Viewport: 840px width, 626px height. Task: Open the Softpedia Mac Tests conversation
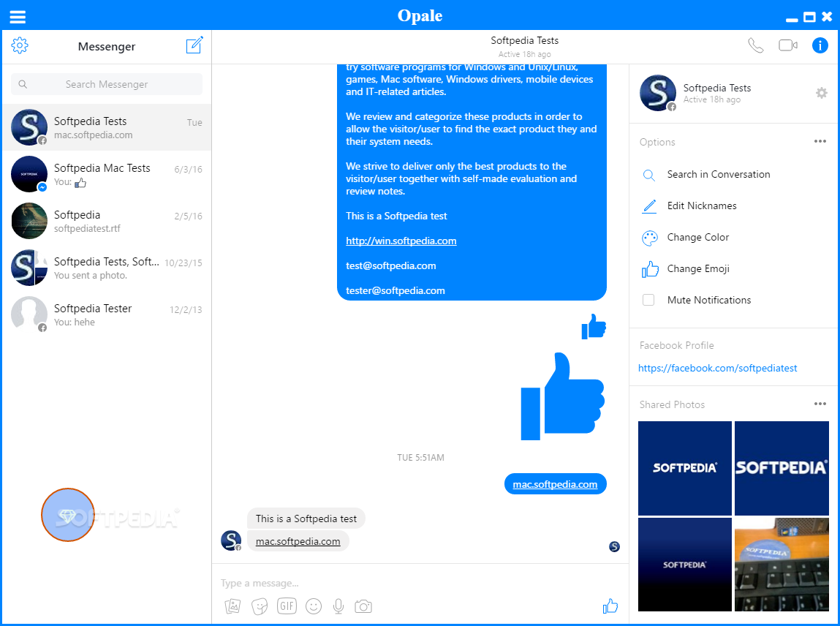107,174
